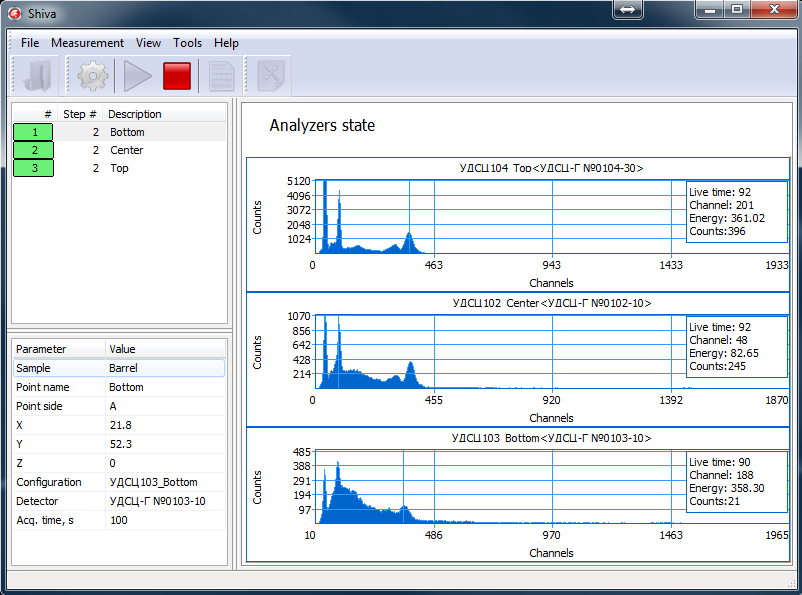Open the Measurement menu

pos(87,43)
